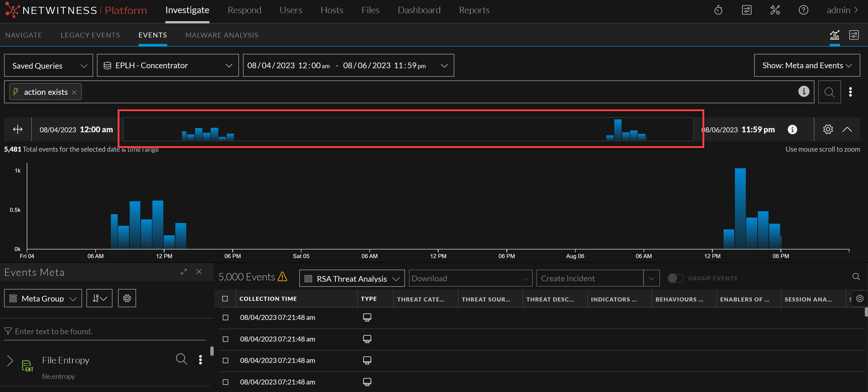Tick the first event row checkbox

click(x=226, y=317)
